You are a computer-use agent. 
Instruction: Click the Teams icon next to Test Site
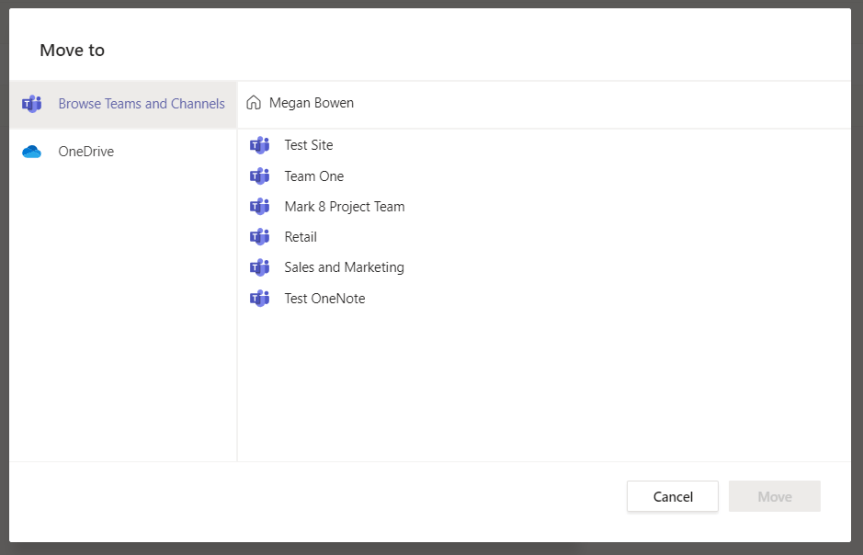point(260,145)
